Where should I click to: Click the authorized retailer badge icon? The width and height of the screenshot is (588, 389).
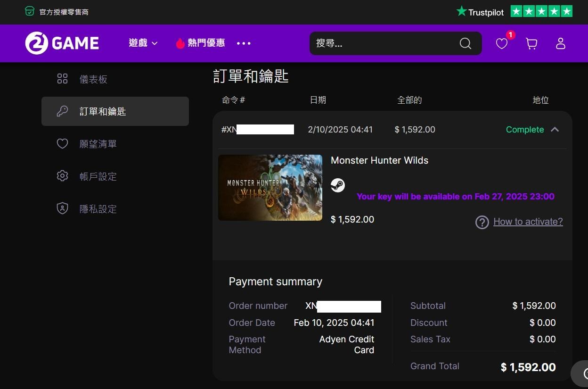[30, 11]
